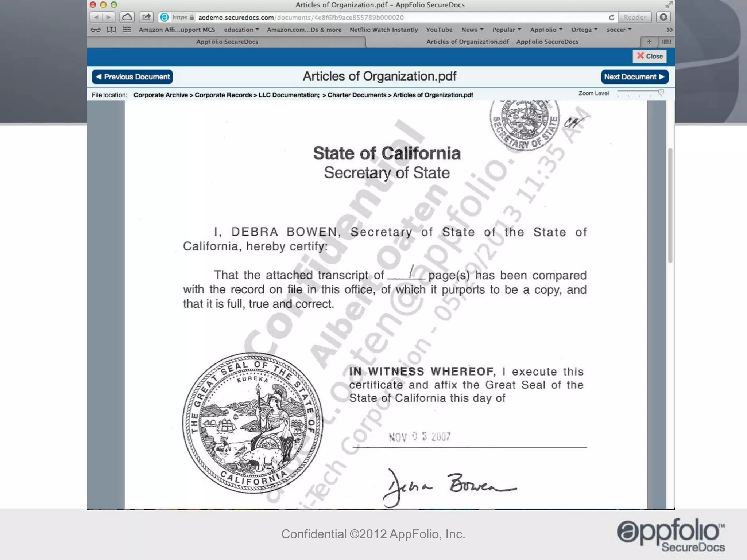Screen dimensions: 747x560
Task: Open the Amazon.com...Ds & more bookmark
Action: [304, 30]
